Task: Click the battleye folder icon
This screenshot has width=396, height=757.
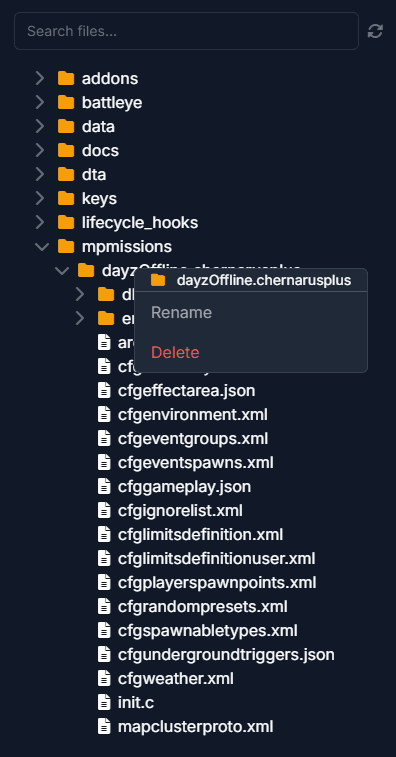Action: point(66,102)
